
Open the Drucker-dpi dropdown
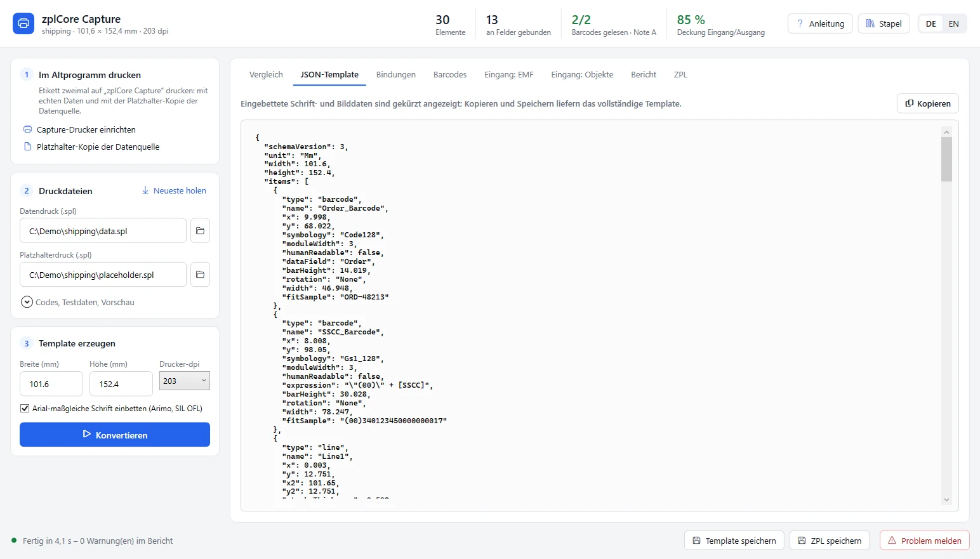point(185,381)
